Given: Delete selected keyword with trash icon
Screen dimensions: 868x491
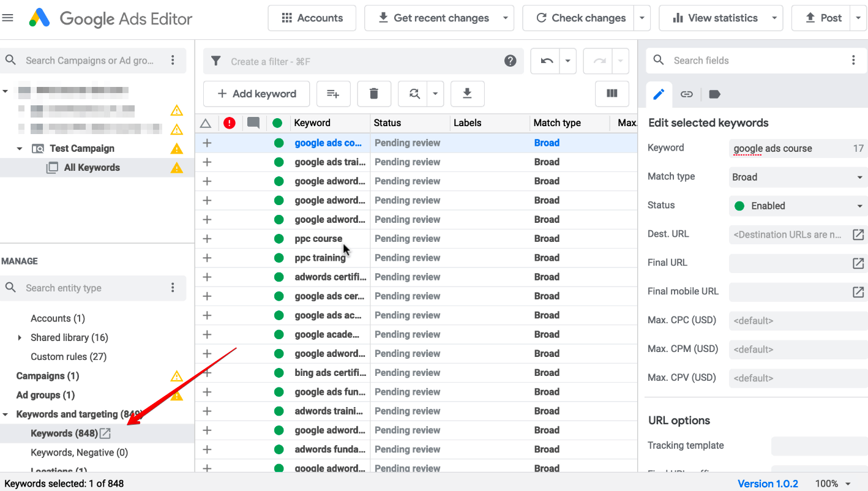Looking at the screenshot, I should (x=374, y=94).
